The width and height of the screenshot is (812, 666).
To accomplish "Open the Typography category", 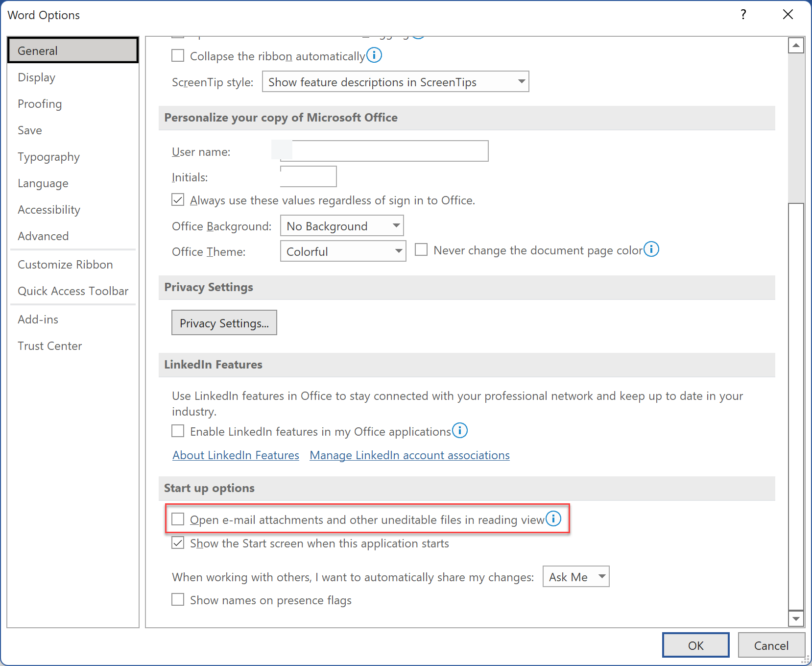I will [x=73, y=157].
